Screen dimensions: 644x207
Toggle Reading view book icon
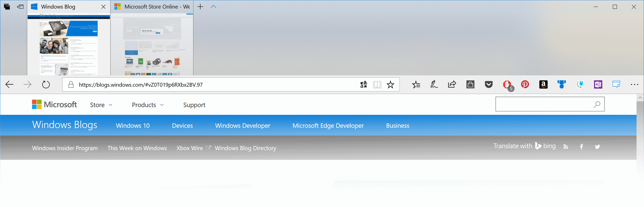click(377, 84)
